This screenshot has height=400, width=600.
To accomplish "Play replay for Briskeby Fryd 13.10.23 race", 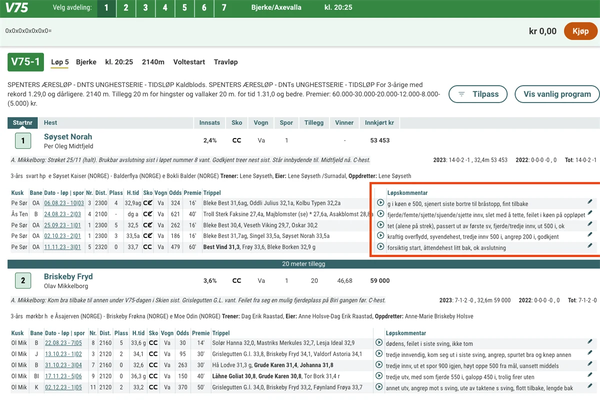I will pos(379,354).
